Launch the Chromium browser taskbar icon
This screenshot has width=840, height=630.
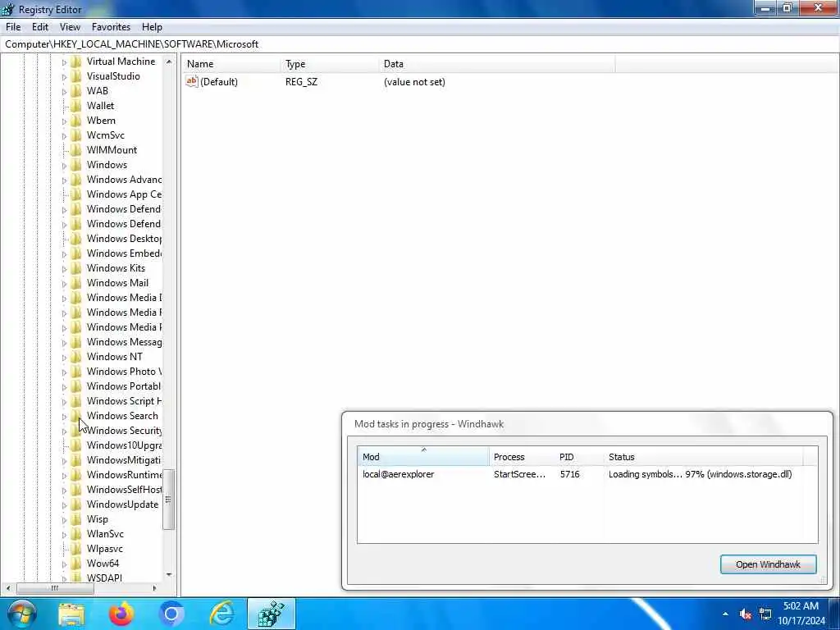point(171,614)
